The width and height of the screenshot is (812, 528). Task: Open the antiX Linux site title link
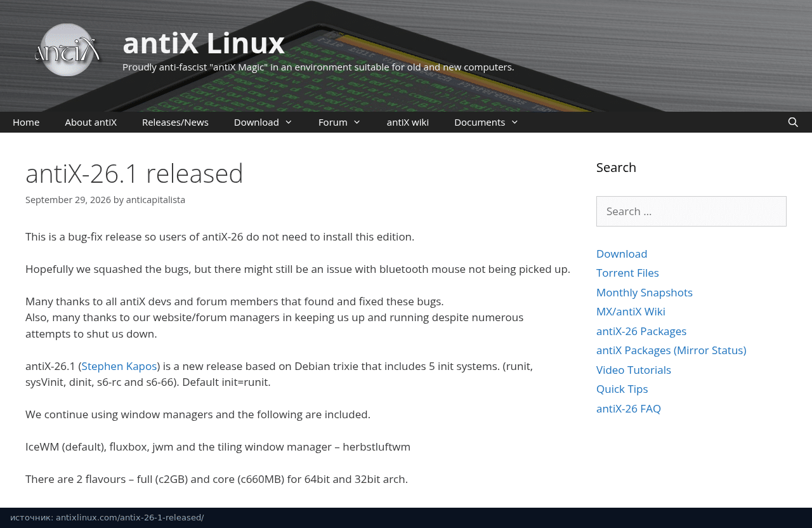pos(203,43)
